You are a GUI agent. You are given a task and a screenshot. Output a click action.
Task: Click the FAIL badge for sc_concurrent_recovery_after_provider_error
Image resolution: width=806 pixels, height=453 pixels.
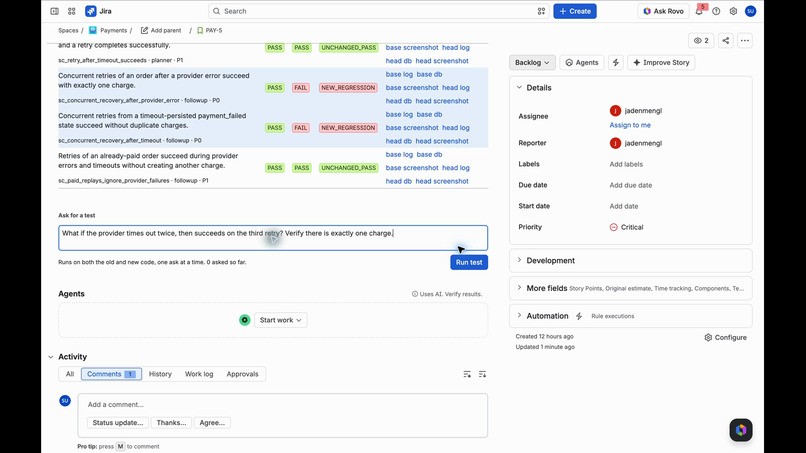point(301,87)
